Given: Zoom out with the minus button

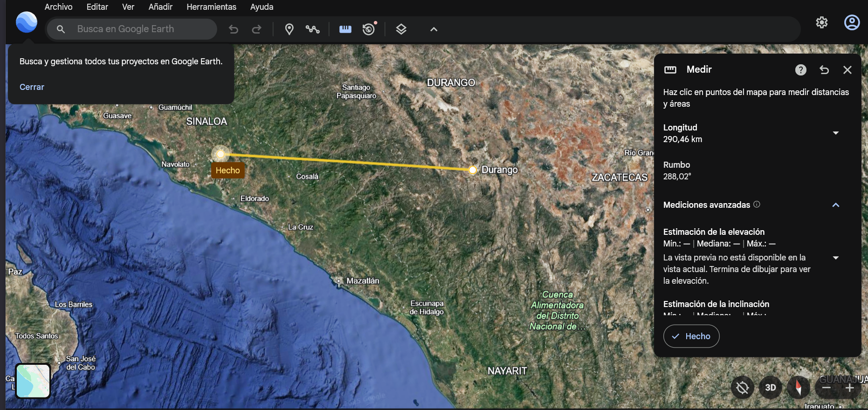Looking at the screenshot, I should [827, 388].
